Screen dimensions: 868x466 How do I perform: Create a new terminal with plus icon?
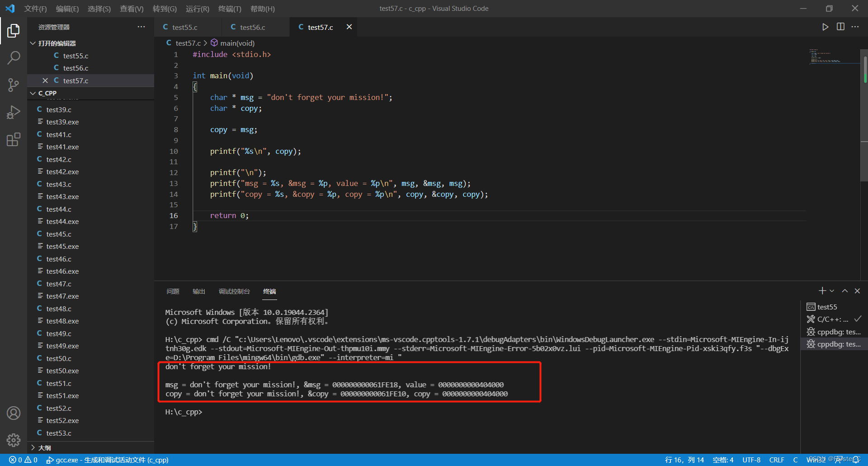pyautogui.click(x=822, y=291)
